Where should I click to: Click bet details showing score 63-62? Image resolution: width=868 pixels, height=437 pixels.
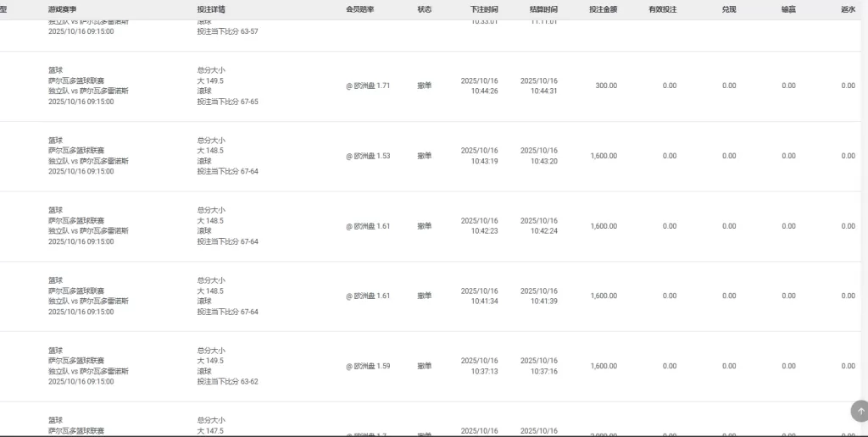227,381
